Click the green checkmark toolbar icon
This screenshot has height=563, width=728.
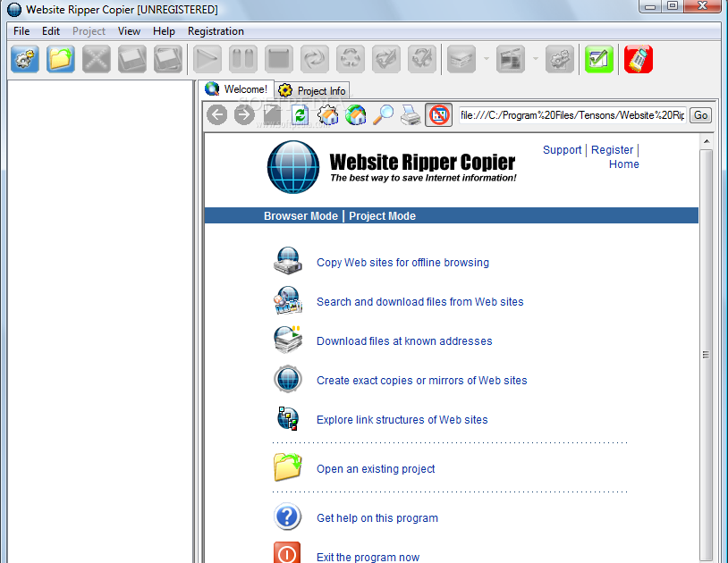[599, 59]
